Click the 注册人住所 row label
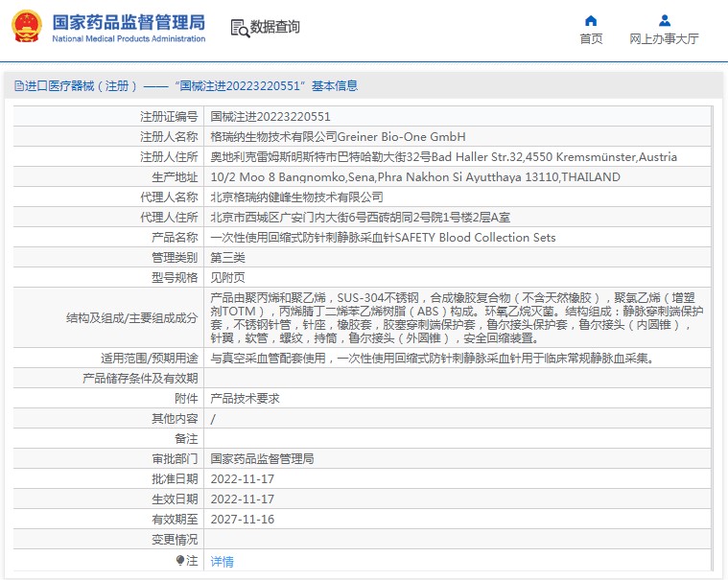The height and width of the screenshot is (580, 728). pos(169,157)
